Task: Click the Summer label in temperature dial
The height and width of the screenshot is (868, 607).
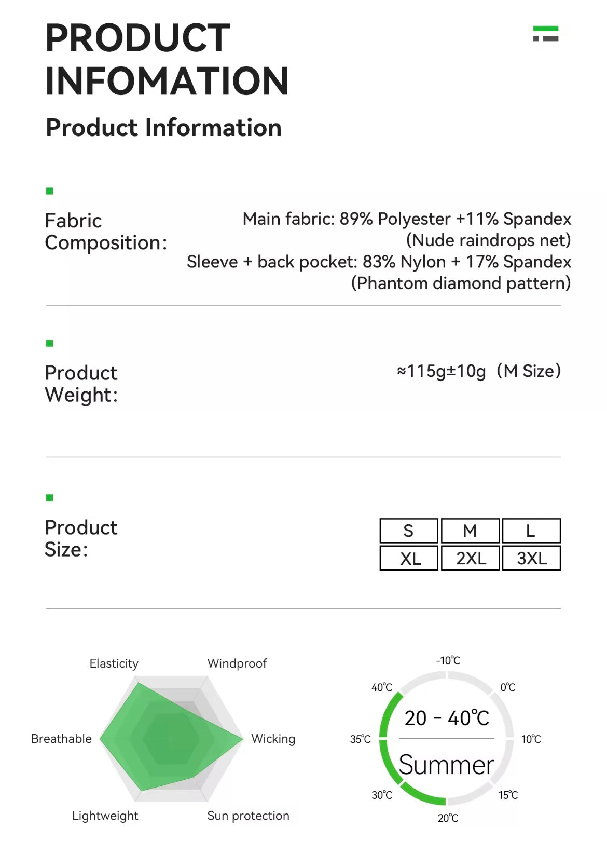Action: (447, 765)
